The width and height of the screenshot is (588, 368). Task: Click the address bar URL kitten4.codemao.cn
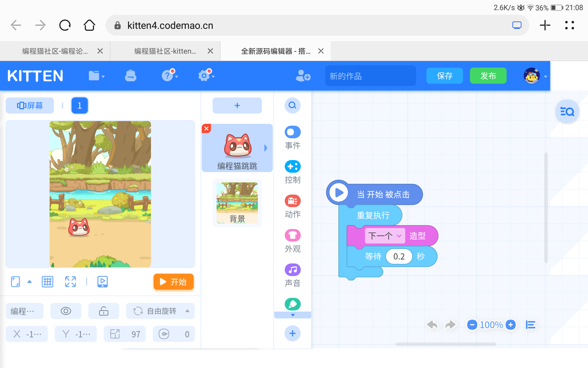coord(170,25)
